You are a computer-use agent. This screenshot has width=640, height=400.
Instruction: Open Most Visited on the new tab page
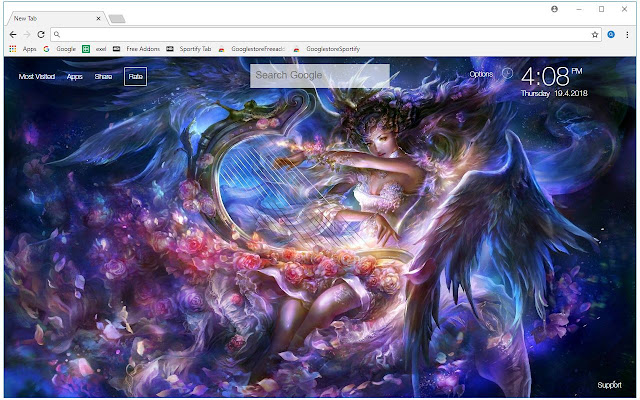pyautogui.click(x=37, y=76)
